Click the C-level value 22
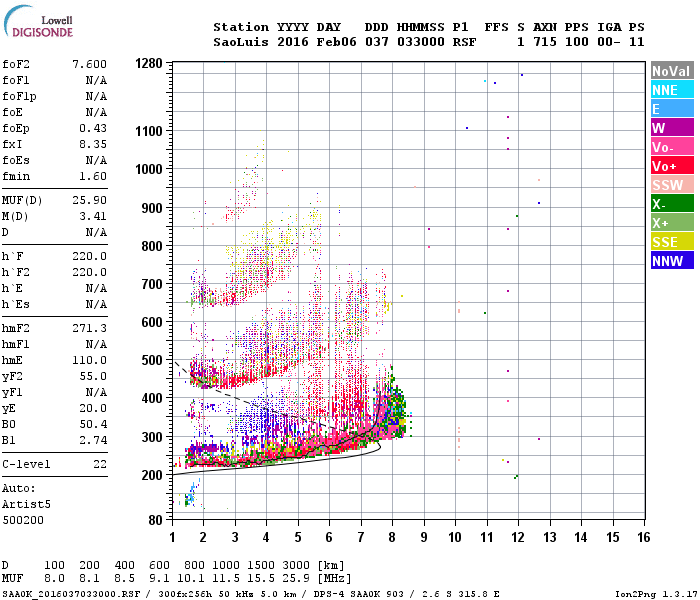The image size is (700, 600). (100, 464)
